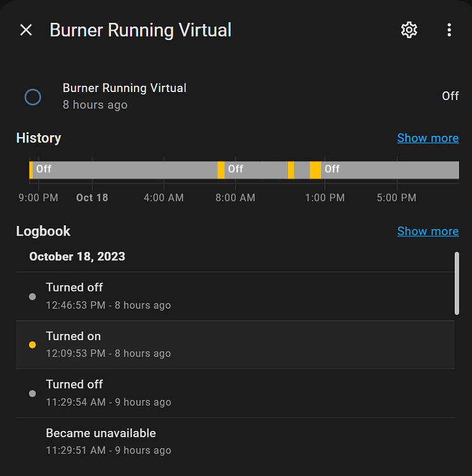Select the Turned off 12:46:53 PM entry
Screen dimensions: 472x476
coord(235,296)
